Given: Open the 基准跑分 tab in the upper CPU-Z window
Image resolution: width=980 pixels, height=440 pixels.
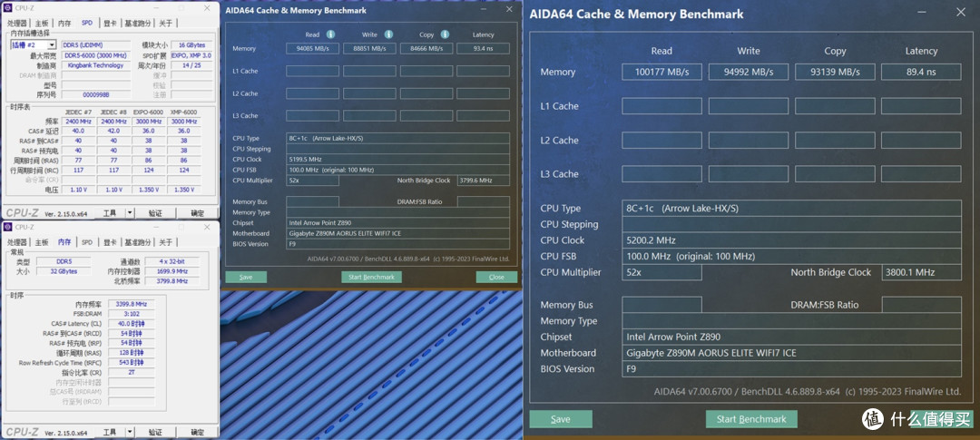Looking at the screenshot, I should (138, 23).
